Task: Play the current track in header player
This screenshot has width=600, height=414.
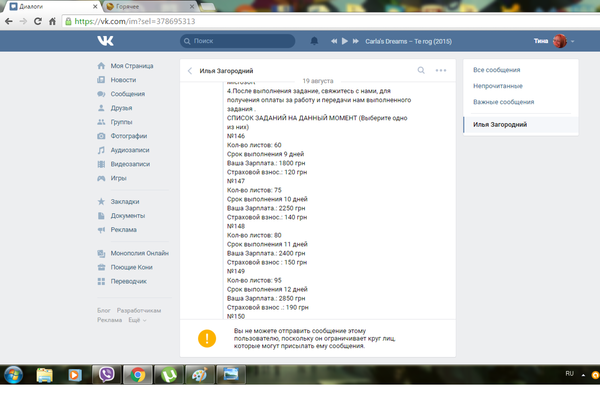Action: click(344, 41)
